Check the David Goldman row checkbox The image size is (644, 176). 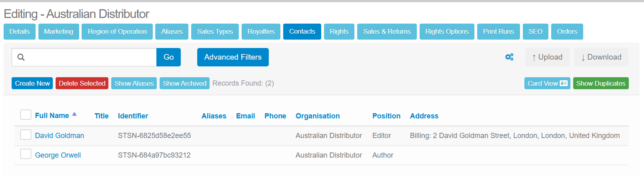click(x=26, y=135)
